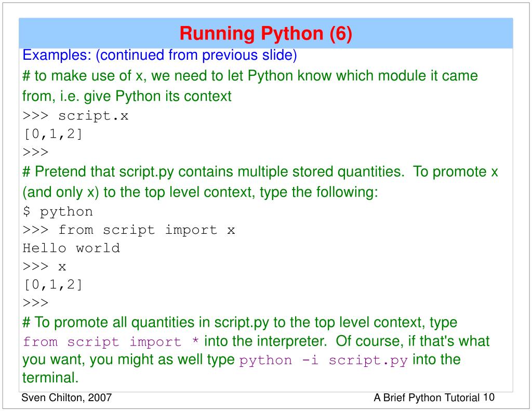Click the 'script.x' command line
The height and width of the screenshot is (411, 532).
click(x=75, y=116)
